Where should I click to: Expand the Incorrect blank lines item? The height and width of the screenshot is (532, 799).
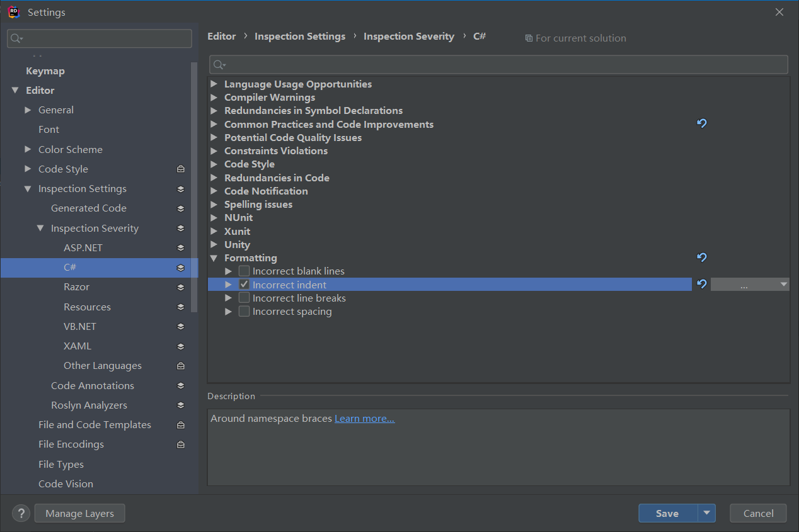coord(229,271)
